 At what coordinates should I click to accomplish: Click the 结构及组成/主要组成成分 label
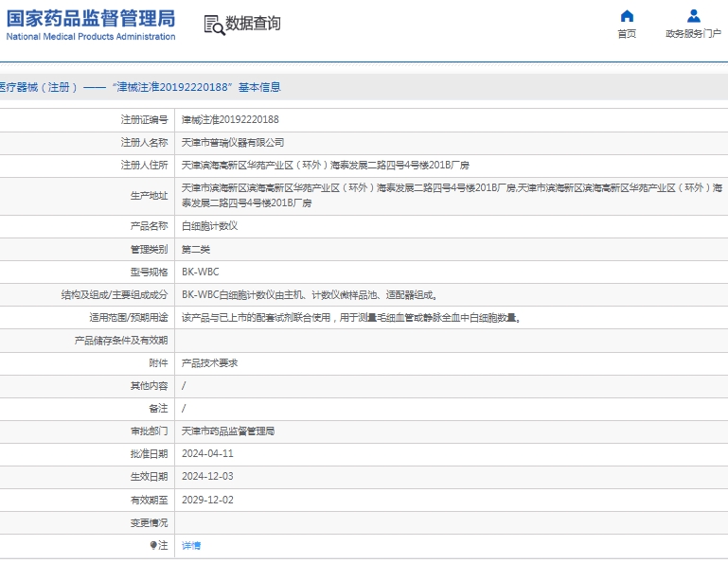click(115, 294)
